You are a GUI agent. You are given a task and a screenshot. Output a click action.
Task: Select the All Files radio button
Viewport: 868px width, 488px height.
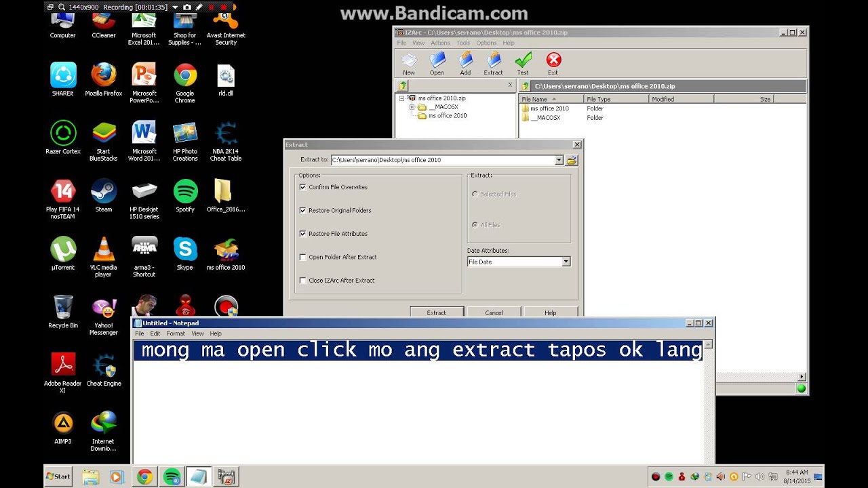(x=475, y=224)
